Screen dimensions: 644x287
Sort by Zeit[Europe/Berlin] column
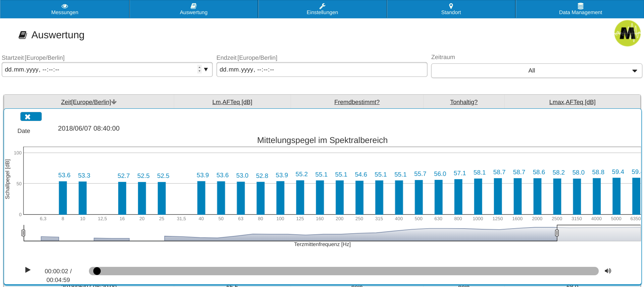pyautogui.click(x=86, y=102)
